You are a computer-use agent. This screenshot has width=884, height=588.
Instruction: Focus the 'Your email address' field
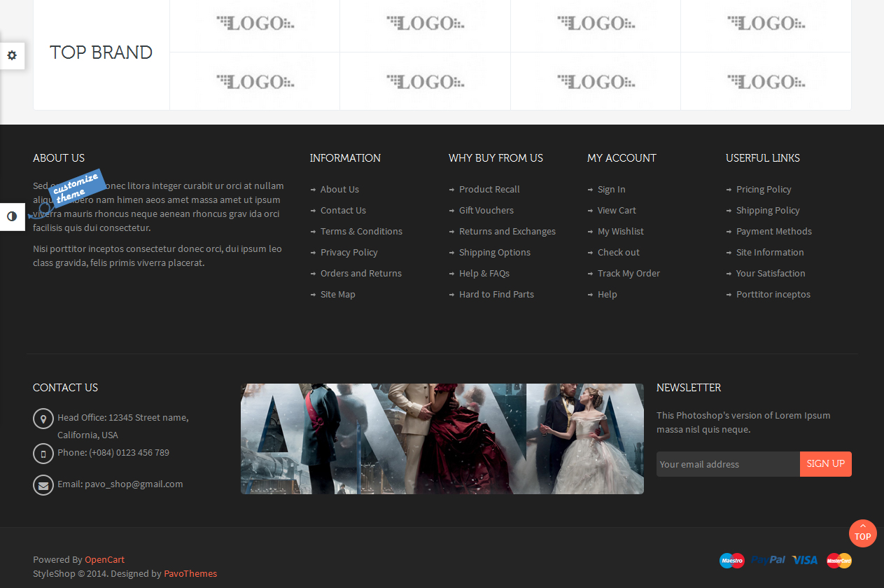(x=727, y=464)
